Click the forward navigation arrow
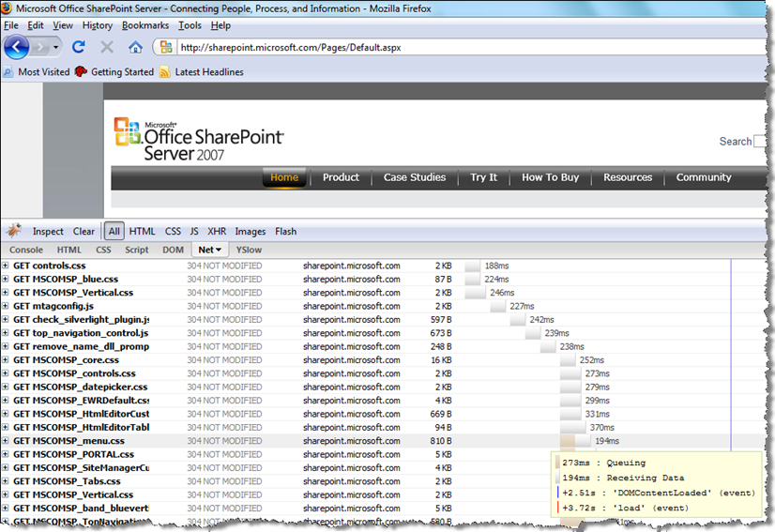 pos(40,48)
